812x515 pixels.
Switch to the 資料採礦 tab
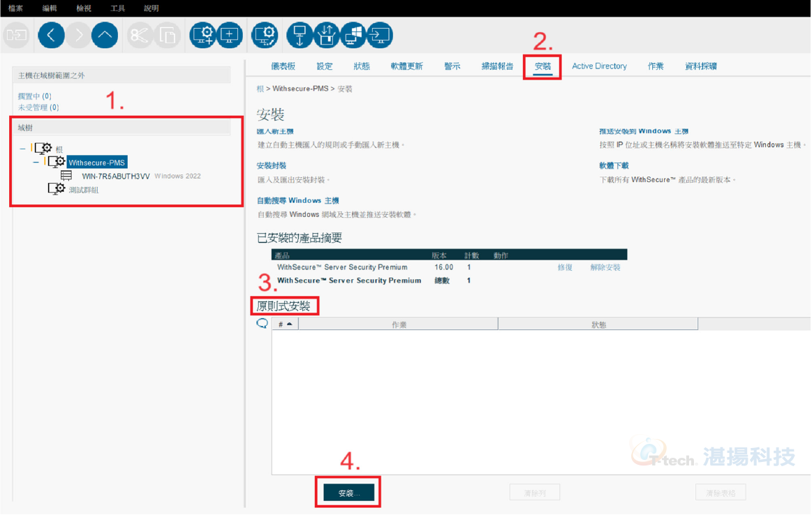(701, 66)
